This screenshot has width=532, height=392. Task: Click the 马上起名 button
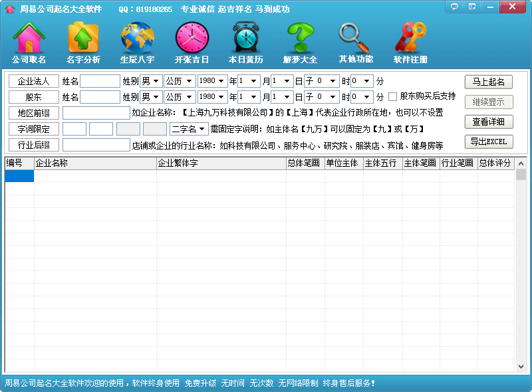pos(489,82)
